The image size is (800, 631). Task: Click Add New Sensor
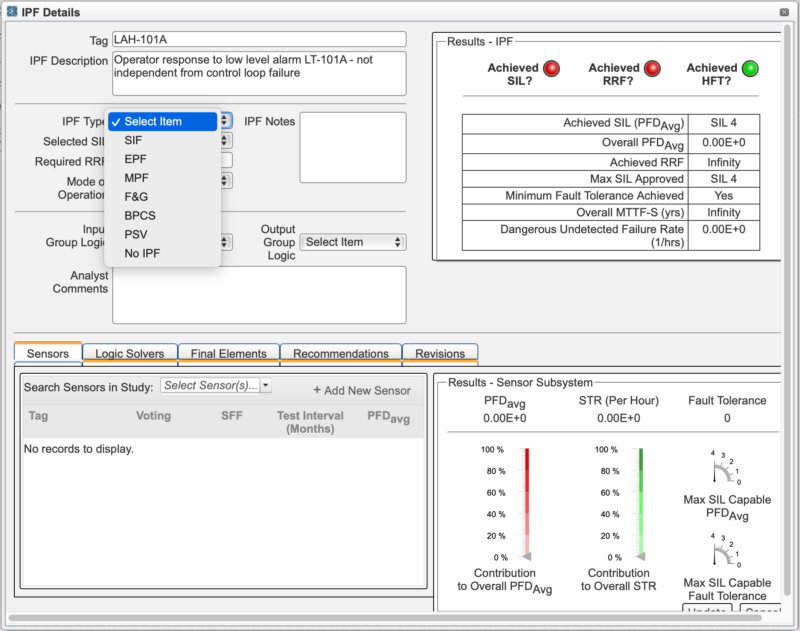(x=361, y=390)
